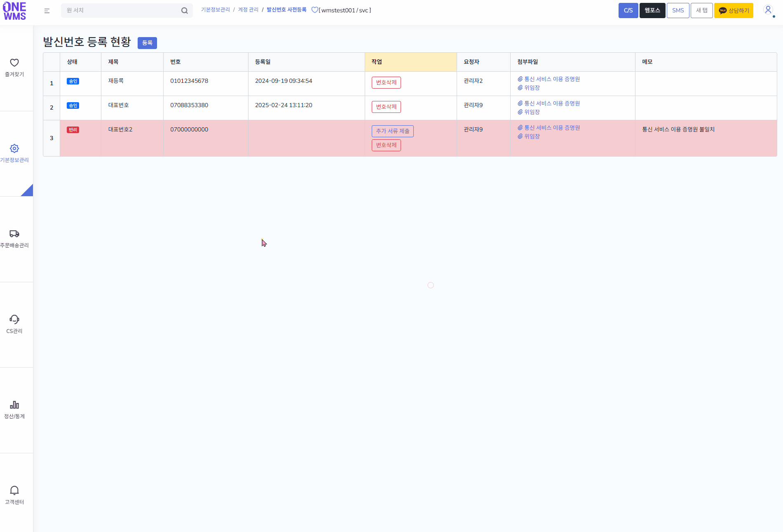Click the 승인 badge in 07088353380 row
783x532 pixels.
pos(73,105)
